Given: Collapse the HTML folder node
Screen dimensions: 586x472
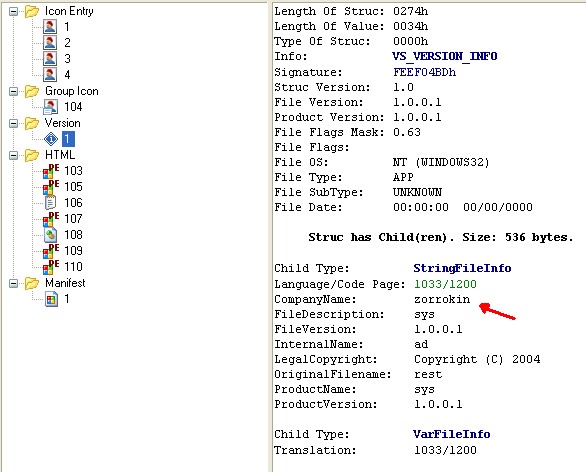Looking at the screenshot, I should (x=13, y=155).
